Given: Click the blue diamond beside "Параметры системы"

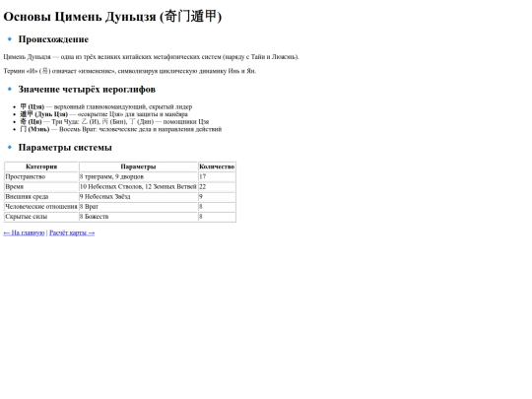Looking at the screenshot, I should pos(10,147).
